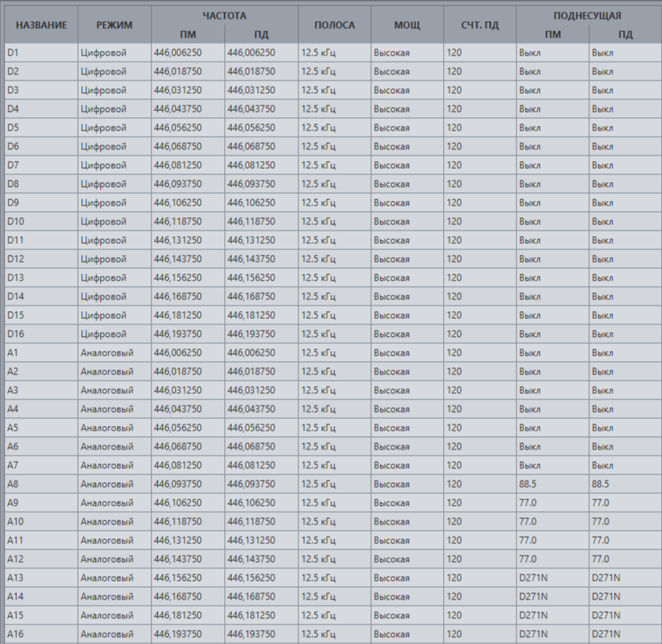Click the МОЩ column header
This screenshot has width=662, height=644.
(x=406, y=25)
